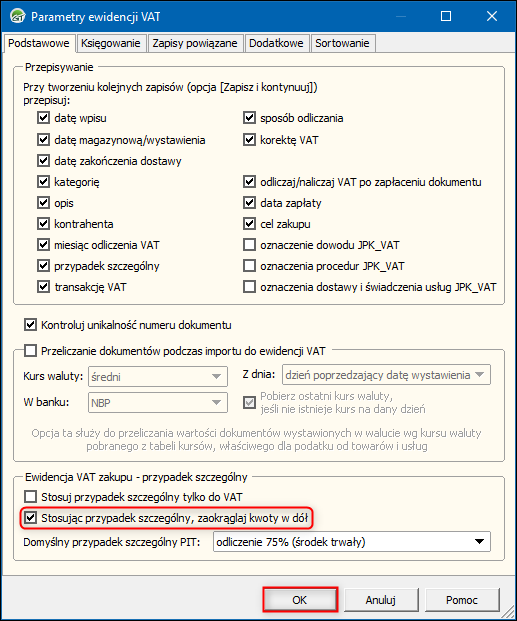
Task: Maximize the Parametry ewidencji VAT window
Action: click(x=446, y=16)
